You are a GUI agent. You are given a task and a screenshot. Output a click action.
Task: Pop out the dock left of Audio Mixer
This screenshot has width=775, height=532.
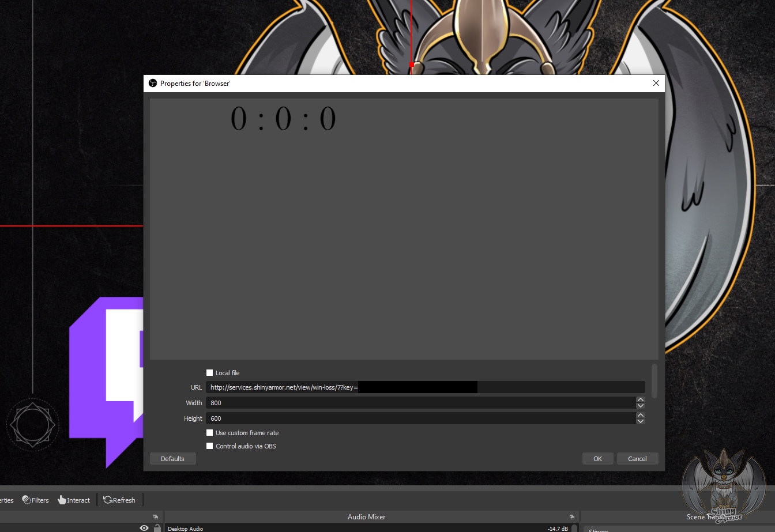tap(155, 517)
